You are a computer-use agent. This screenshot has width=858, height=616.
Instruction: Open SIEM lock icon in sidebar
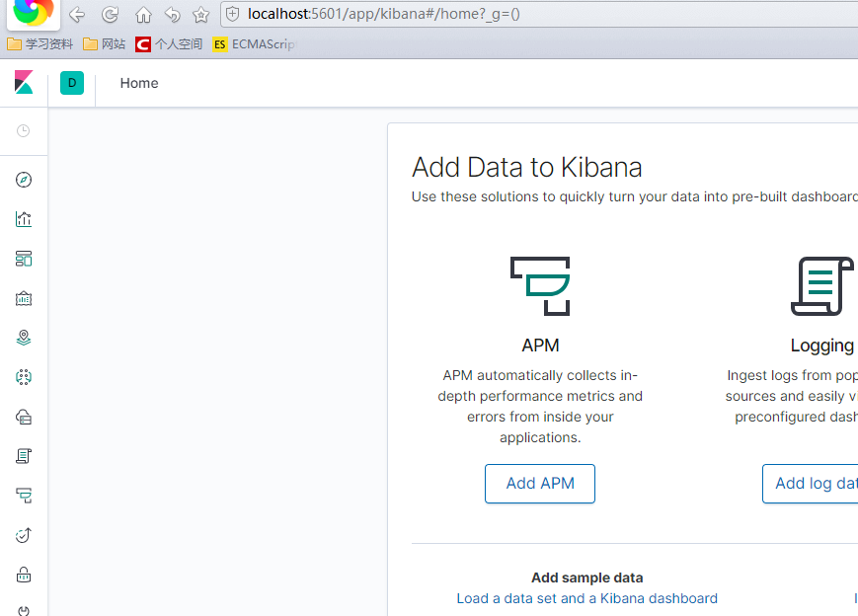point(24,575)
